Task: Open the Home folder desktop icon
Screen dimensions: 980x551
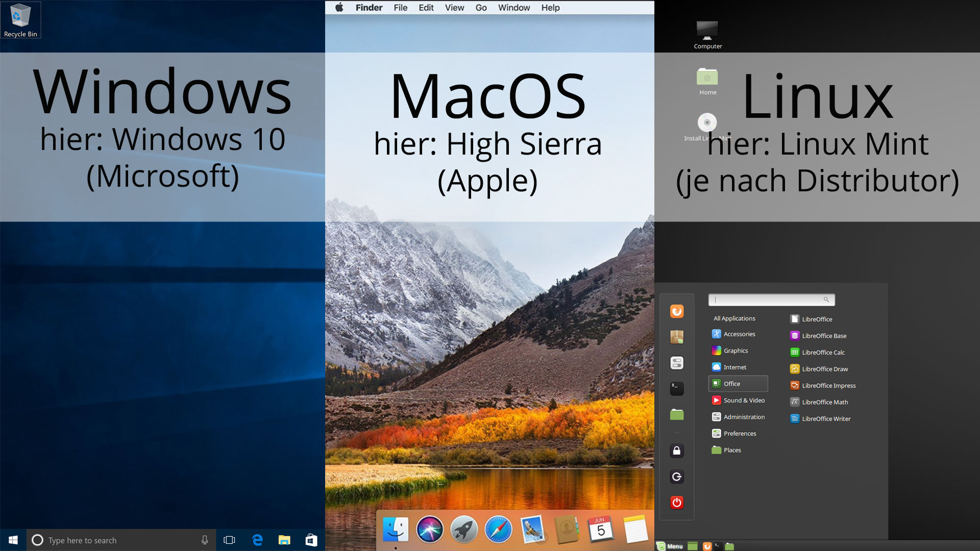Action: pyautogui.click(x=707, y=81)
